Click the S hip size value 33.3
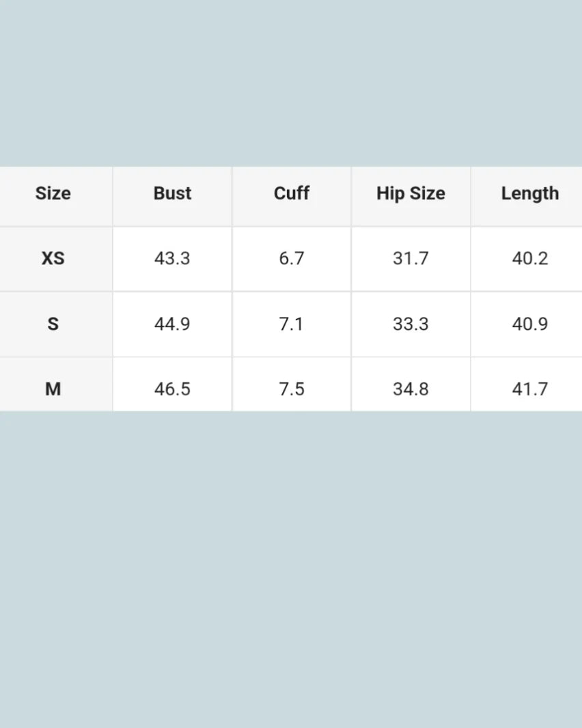This screenshot has width=582, height=728. tap(411, 324)
